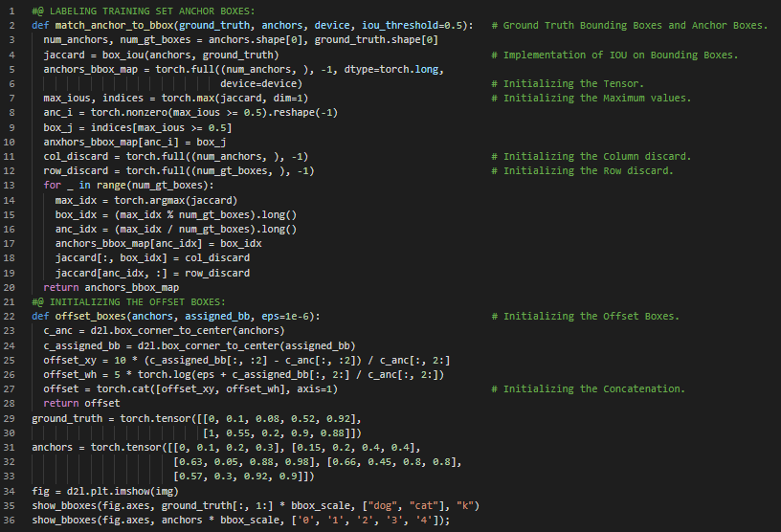Click the 'Initializing the Maximum values' comment

pyautogui.click(x=597, y=98)
